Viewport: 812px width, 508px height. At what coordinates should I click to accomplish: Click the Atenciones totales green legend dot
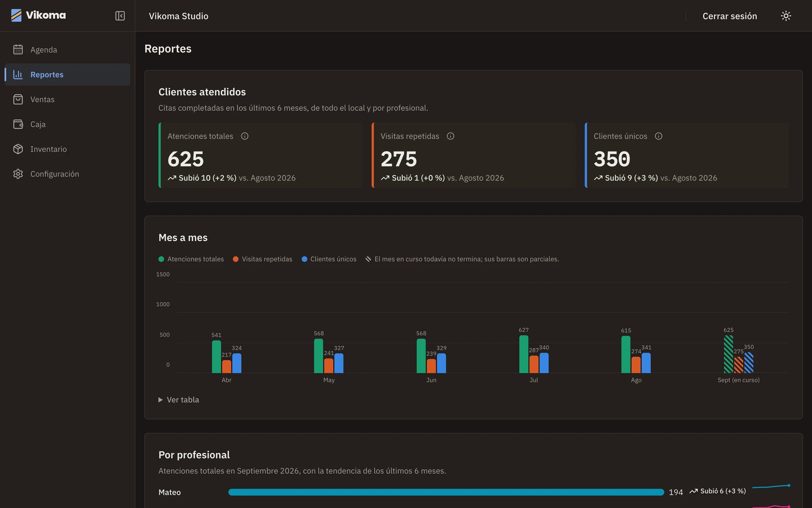(161, 259)
